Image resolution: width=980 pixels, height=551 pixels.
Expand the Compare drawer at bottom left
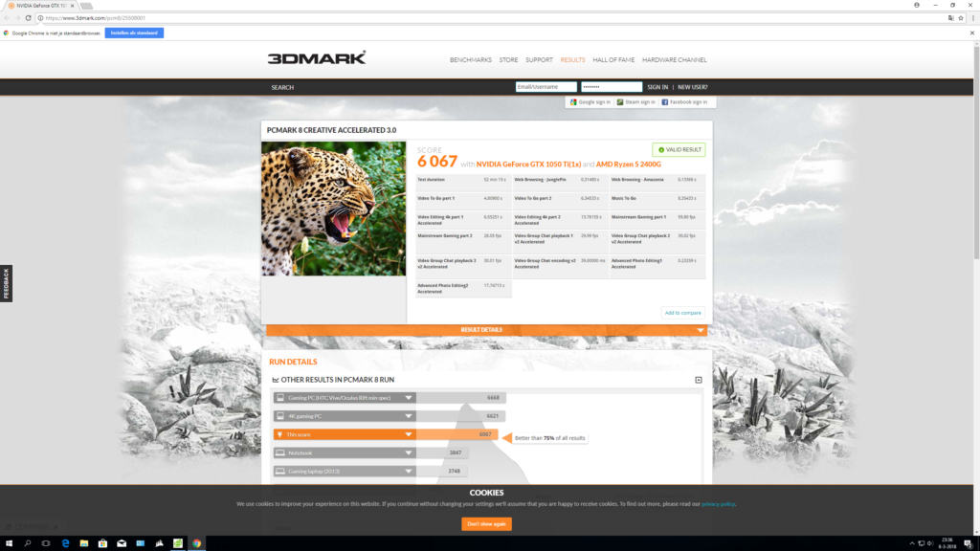tap(32, 527)
